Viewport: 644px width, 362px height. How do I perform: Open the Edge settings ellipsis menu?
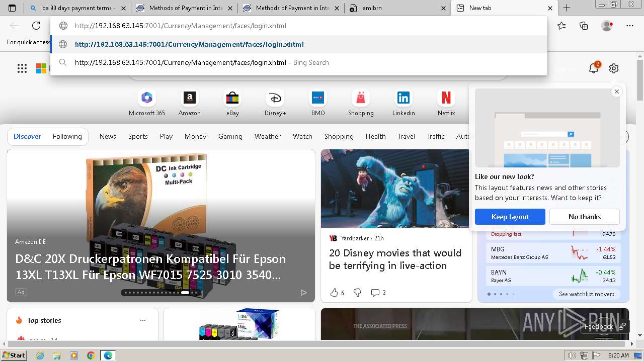[630, 26]
